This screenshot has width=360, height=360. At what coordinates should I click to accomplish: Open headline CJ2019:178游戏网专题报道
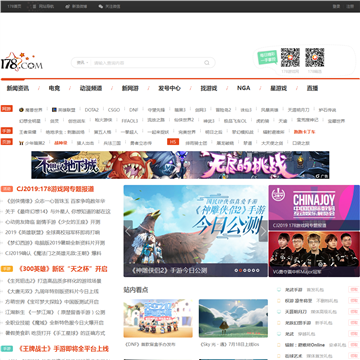tap(55, 189)
